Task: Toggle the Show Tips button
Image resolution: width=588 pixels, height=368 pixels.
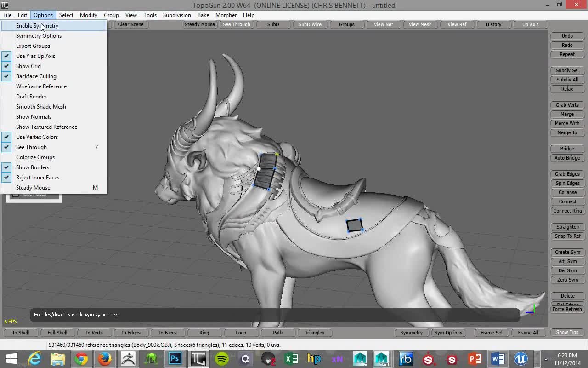Action: (567, 332)
